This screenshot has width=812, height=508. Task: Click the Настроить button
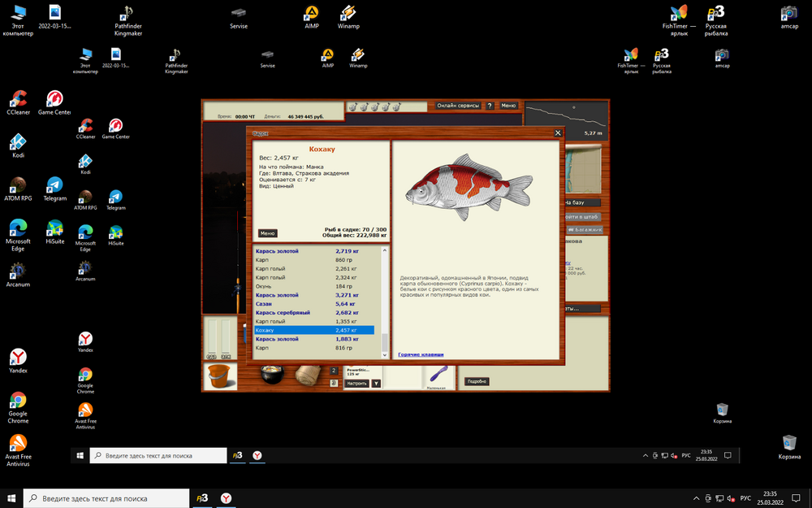pos(357,383)
